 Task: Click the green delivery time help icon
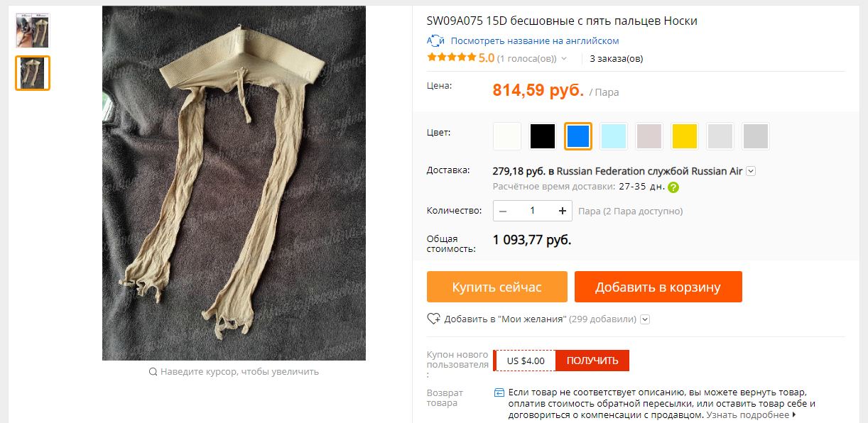click(673, 187)
